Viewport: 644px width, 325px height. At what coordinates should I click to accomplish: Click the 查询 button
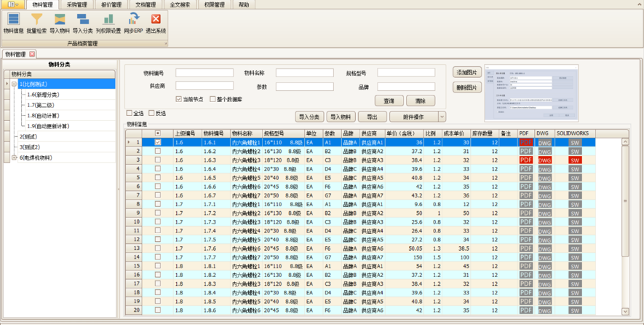pos(389,101)
